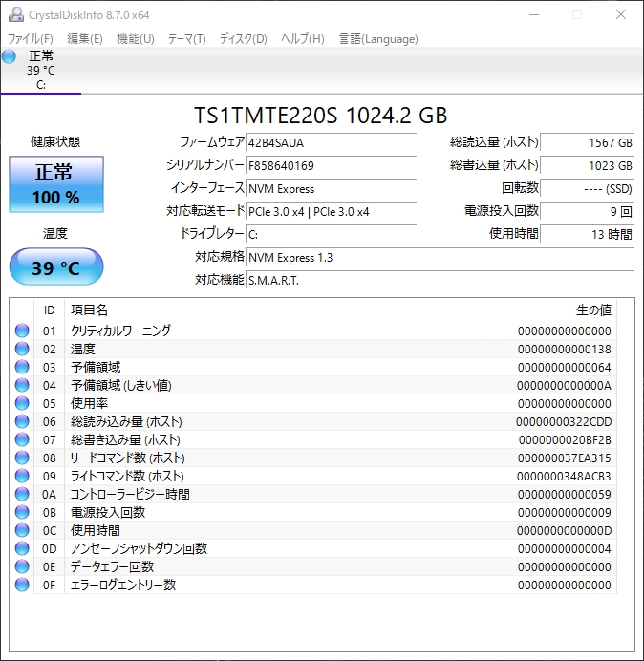
Task: Click the interface field NVM Express
Action: pyautogui.click(x=331, y=188)
